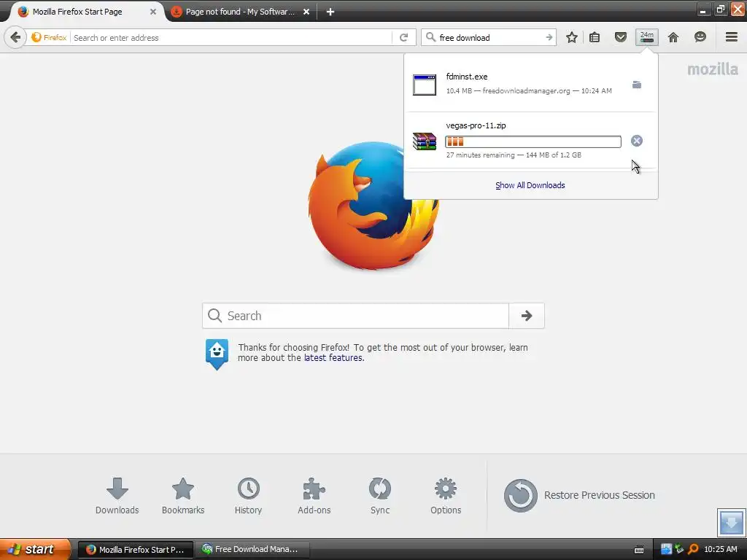Open Show All Downloads link
The height and width of the screenshot is (560, 747).
pyautogui.click(x=530, y=185)
